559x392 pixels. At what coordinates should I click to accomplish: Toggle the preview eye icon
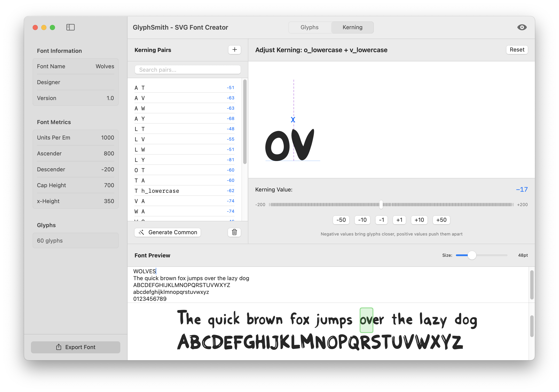522,27
